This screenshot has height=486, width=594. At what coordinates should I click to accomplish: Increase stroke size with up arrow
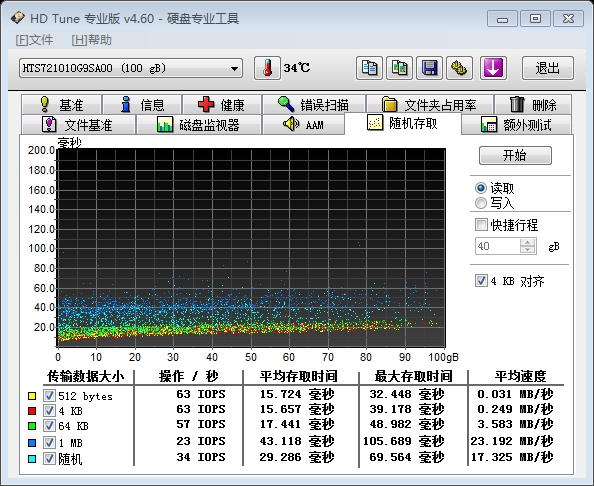pos(527,242)
